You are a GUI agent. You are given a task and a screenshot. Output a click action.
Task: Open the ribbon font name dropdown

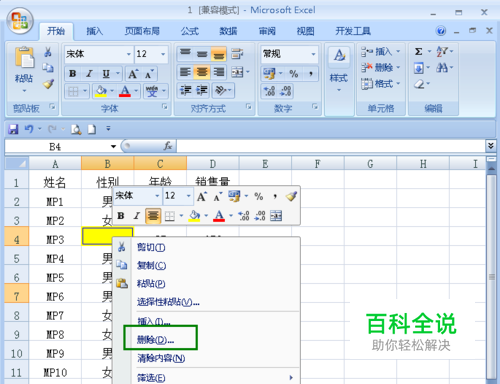[x=129, y=54]
